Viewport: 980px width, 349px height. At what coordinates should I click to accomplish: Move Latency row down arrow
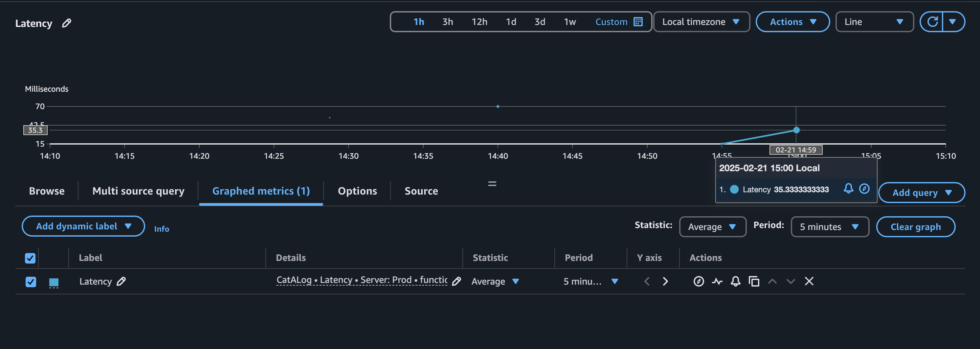791,281
